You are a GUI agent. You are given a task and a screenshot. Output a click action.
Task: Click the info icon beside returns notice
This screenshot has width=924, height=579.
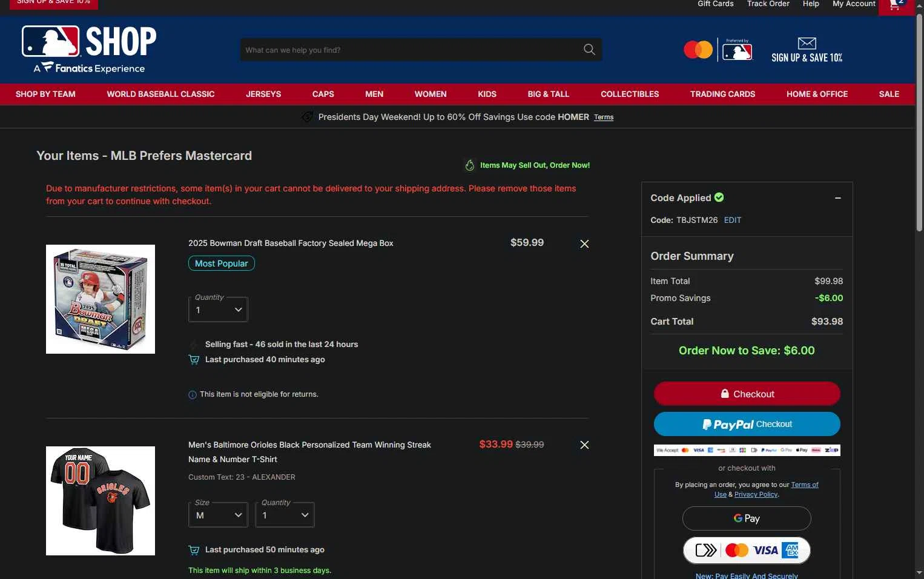(x=193, y=395)
